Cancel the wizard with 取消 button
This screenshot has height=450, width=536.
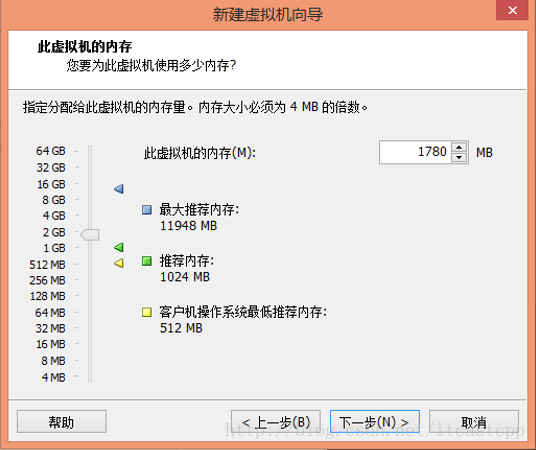(474, 422)
